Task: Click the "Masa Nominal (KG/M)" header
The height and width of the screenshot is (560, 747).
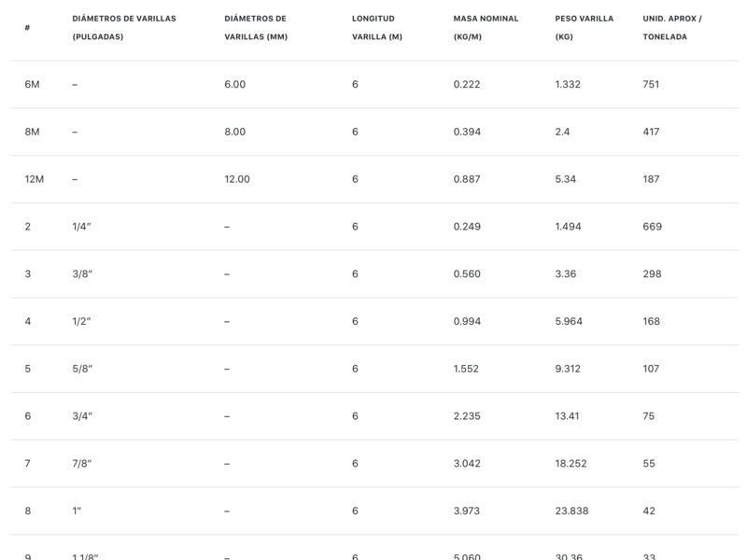Action: point(486,27)
